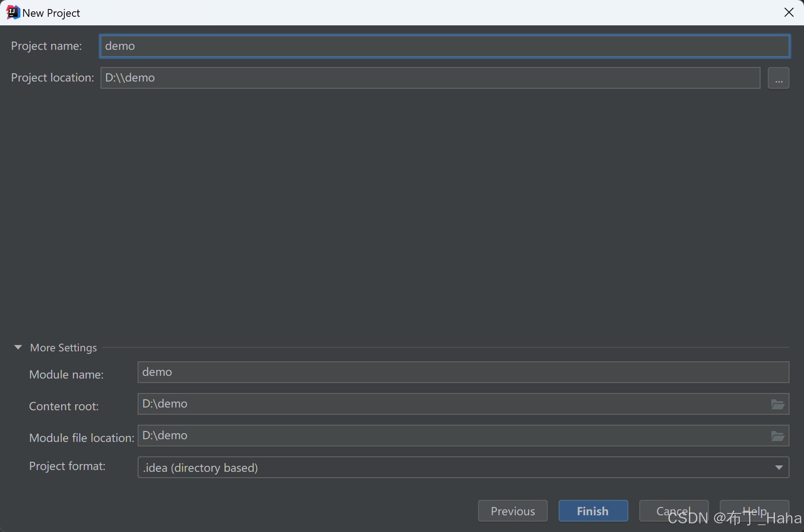Click the "More Settings" heading text
The image size is (804, 532).
[63, 348]
